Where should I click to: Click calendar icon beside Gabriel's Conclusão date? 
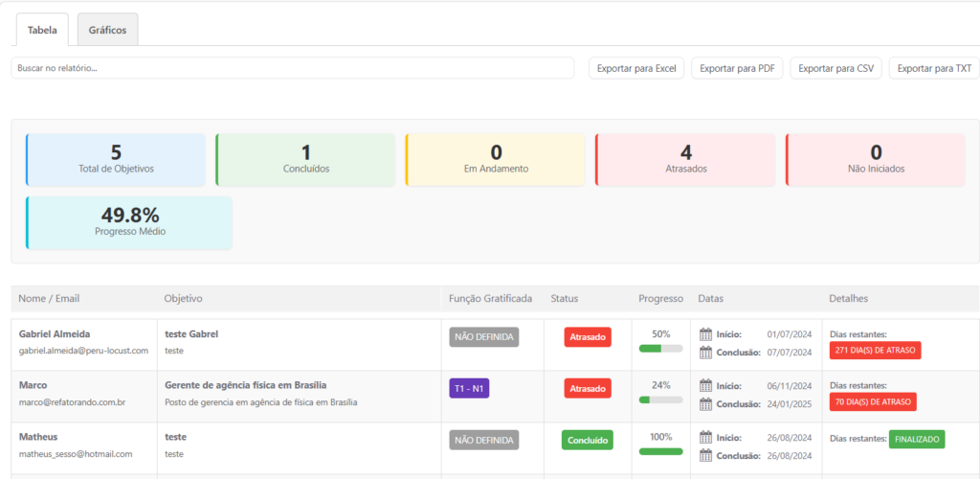[x=706, y=352]
